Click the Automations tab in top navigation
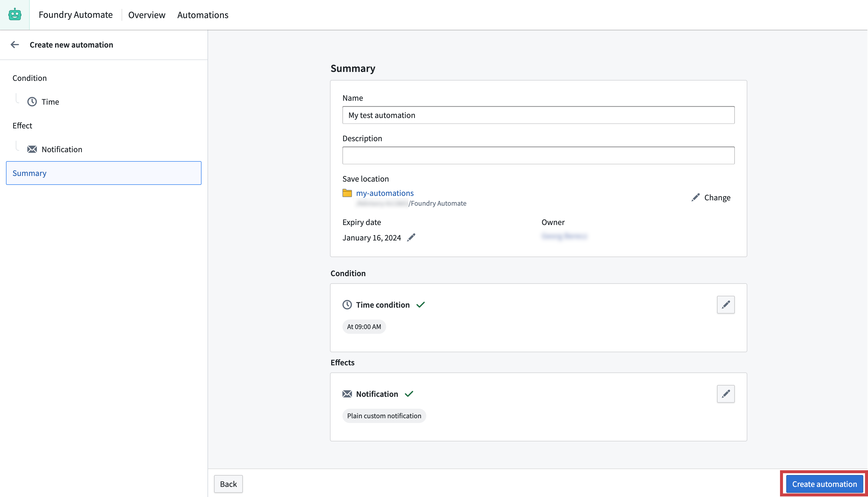868x497 pixels. 203,15
